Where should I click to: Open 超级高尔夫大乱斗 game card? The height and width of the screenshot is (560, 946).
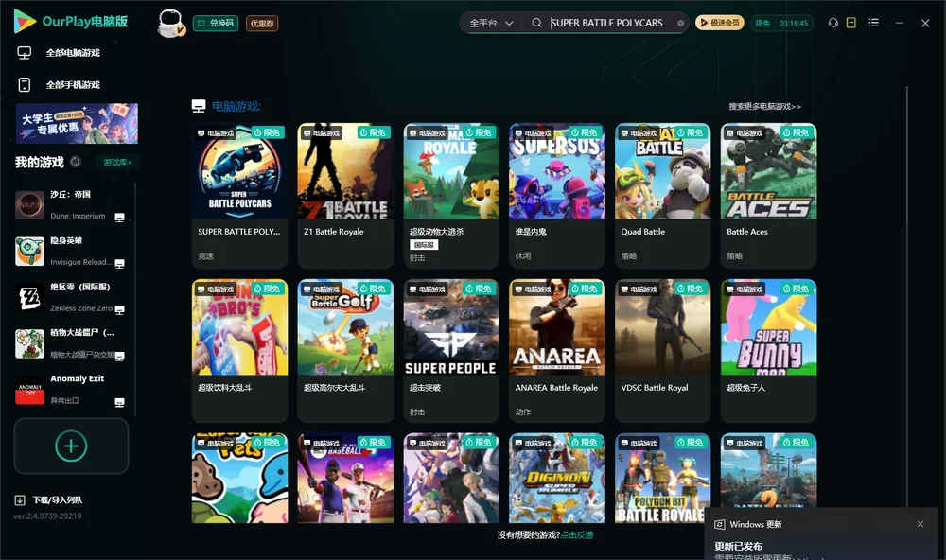(345, 351)
